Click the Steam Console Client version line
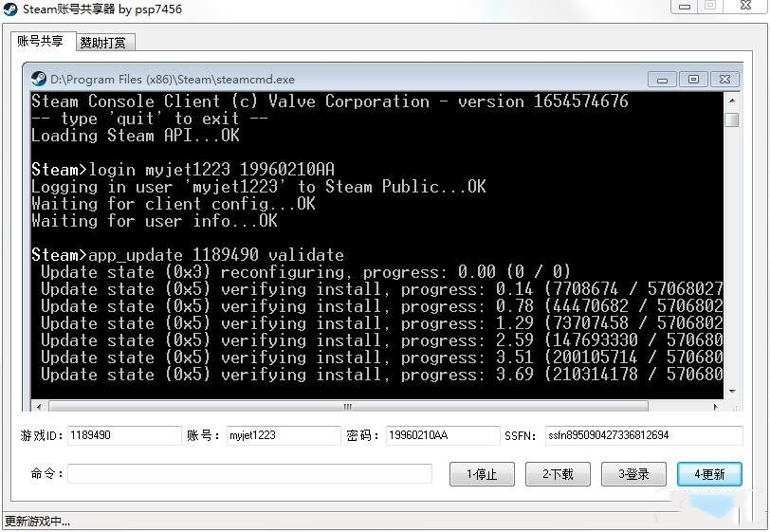770x532 pixels. click(x=329, y=101)
